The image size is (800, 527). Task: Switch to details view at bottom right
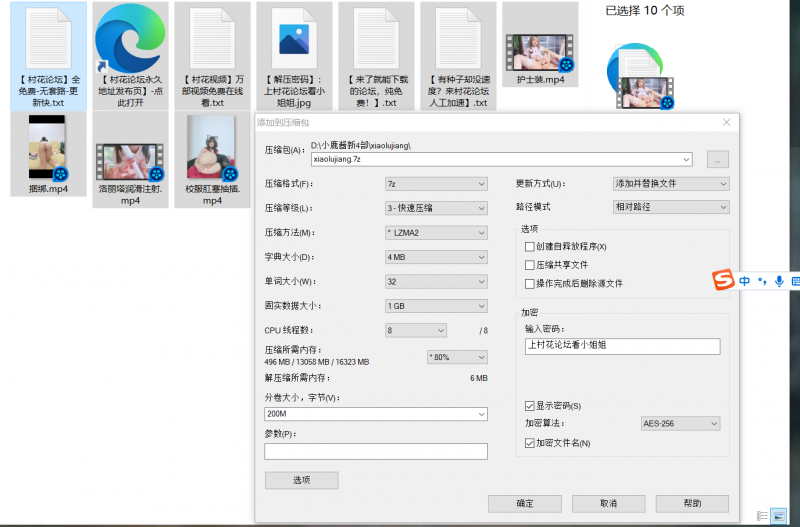click(763, 515)
